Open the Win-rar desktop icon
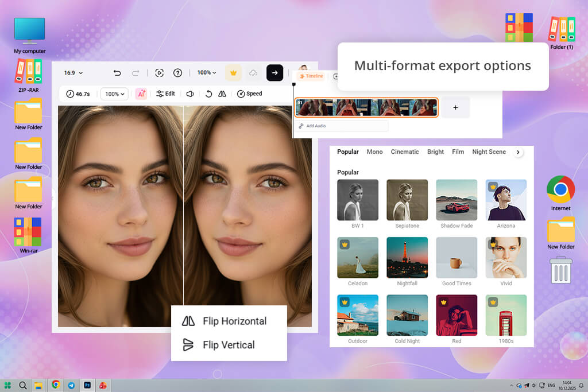 point(28,235)
